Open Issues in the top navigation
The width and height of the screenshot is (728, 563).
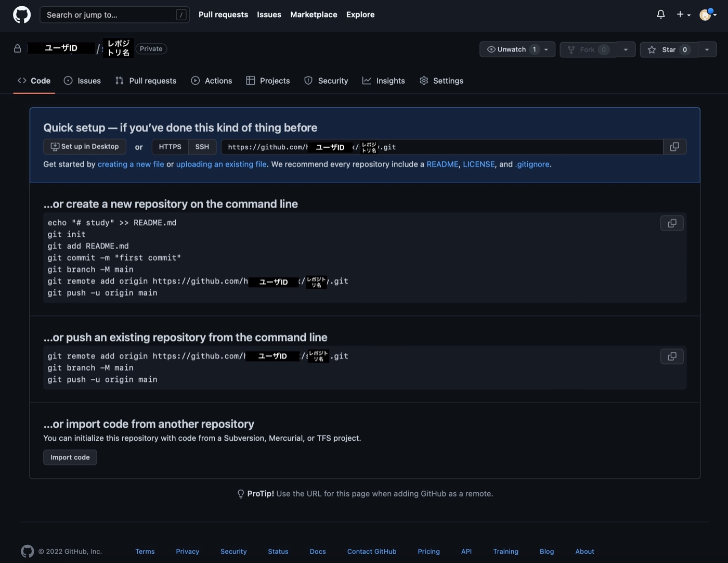tap(269, 15)
